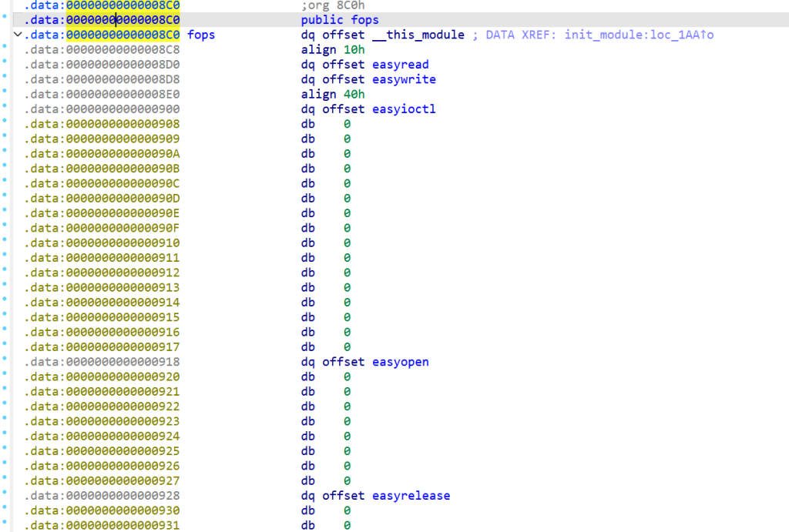Select the public fops declaration
This screenshot has width=789, height=532.
point(340,20)
